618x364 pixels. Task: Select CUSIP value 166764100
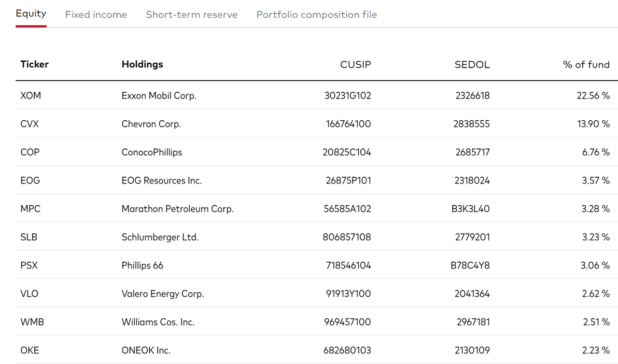(349, 124)
